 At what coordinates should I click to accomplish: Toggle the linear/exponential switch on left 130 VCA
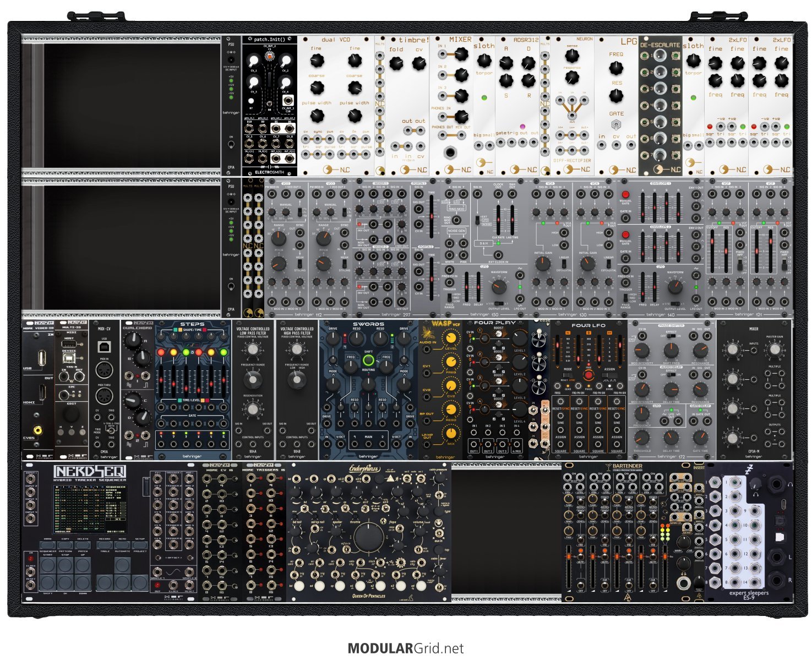click(564, 264)
